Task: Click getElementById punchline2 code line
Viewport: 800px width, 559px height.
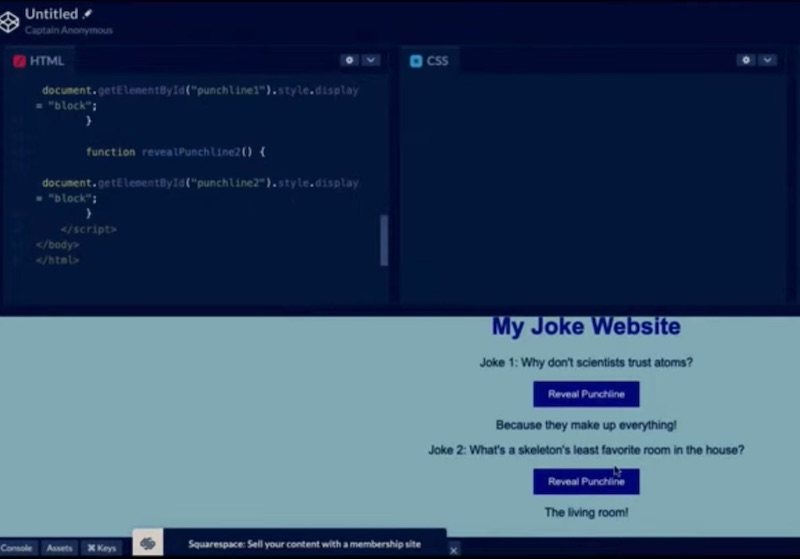Action: tap(200, 183)
